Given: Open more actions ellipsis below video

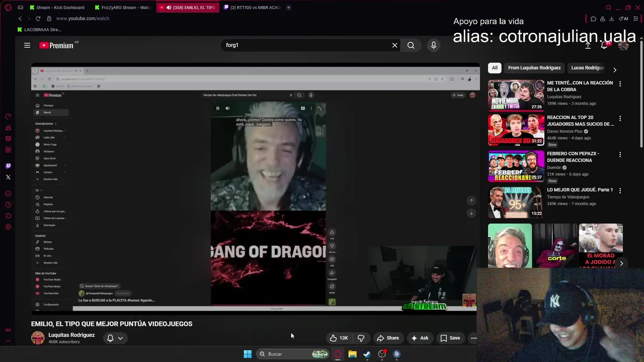Looking at the screenshot, I should pyautogui.click(x=473, y=338).
